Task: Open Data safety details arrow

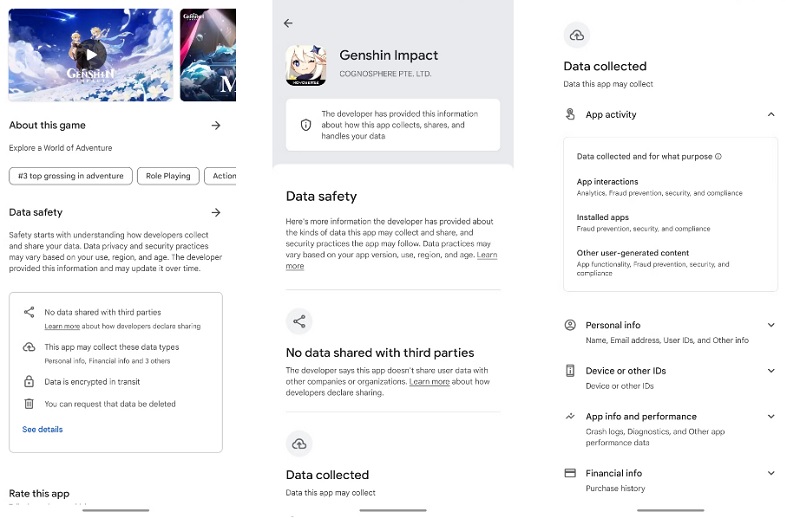Action: point(216,212)
